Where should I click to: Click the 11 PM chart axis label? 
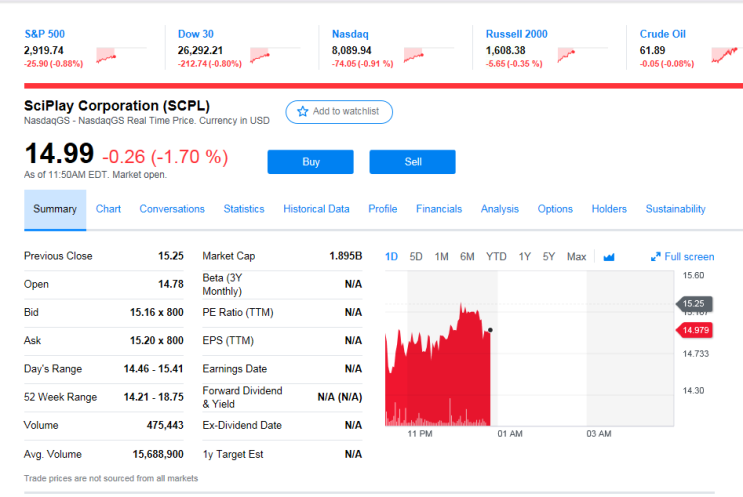click(420, 434)
